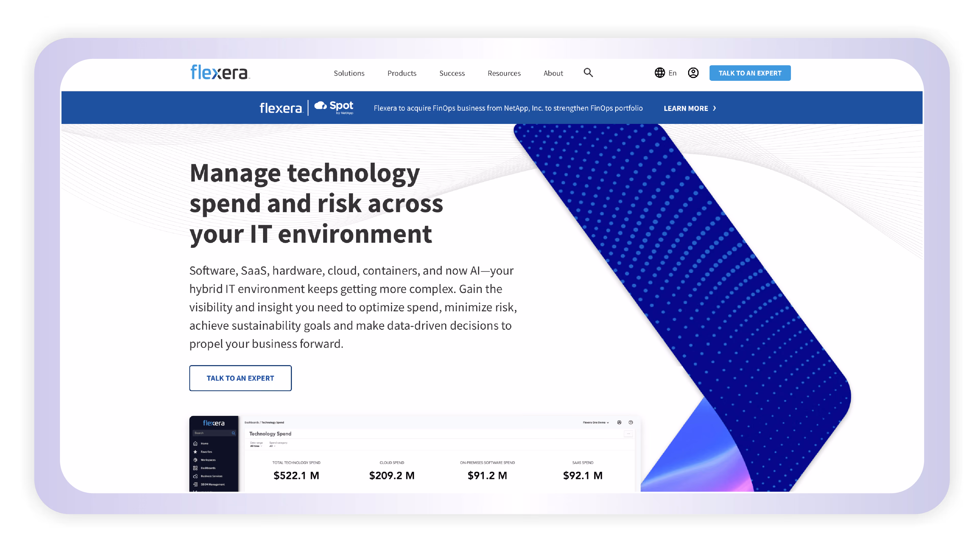
Task: Click the blue Talk to an Expert header button
Action: tap(750, 73)
